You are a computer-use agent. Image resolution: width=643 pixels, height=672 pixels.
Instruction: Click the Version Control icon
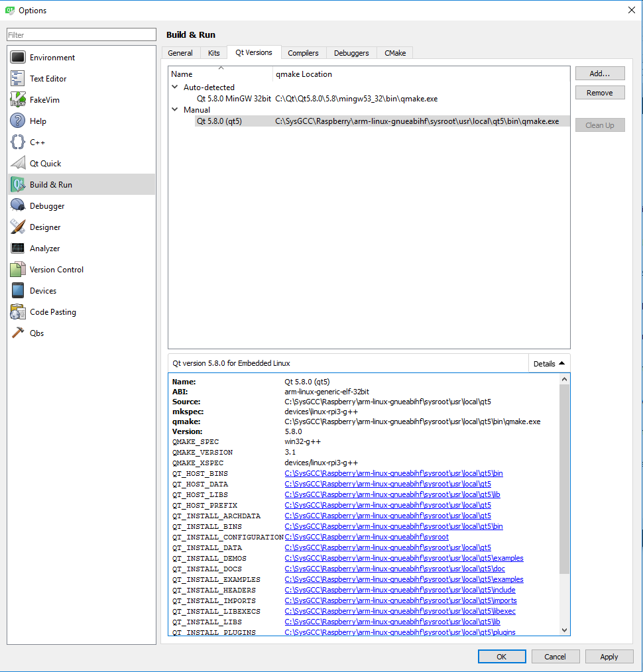click(18, 269)
